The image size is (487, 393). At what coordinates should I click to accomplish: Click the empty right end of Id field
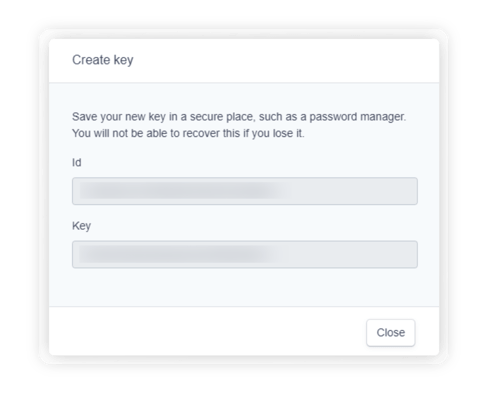point(353,191)
